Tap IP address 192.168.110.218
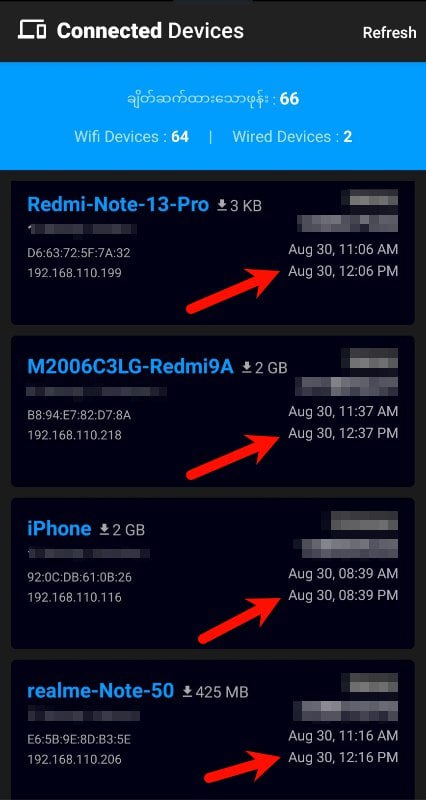The image size is (426, 800). 74,435
